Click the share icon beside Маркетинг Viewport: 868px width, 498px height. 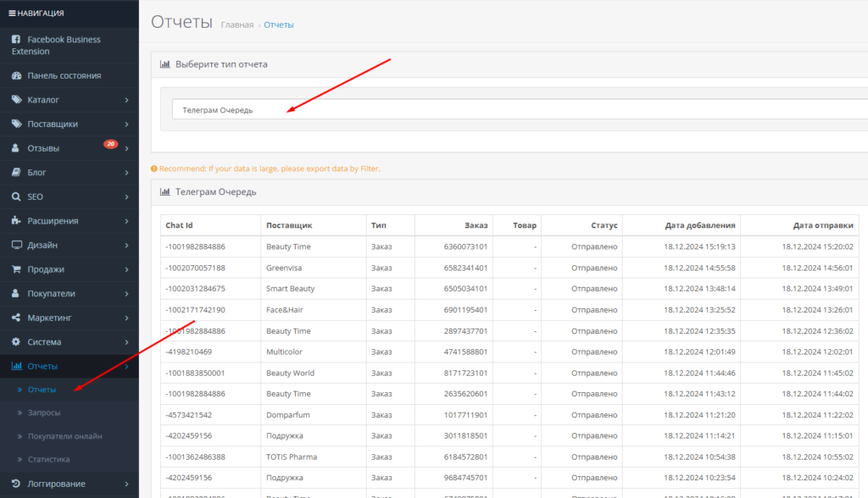click(17, 318)
